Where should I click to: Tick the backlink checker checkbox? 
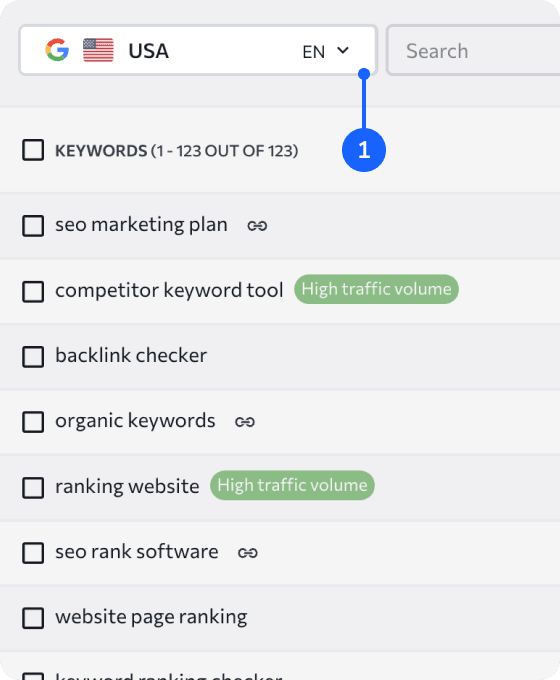tap(33, 356)
